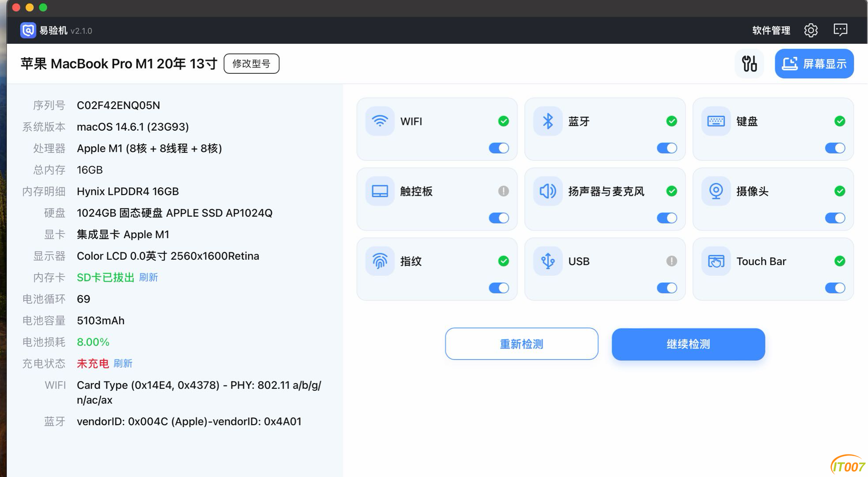The image size is (868, 477).
Task: Click the keyboard 键盘 icon
Action: 716,121
